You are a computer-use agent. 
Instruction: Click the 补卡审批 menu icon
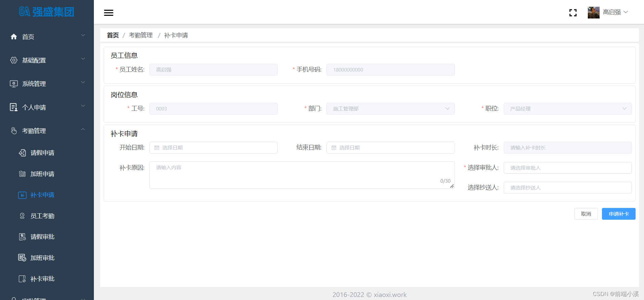22,279
